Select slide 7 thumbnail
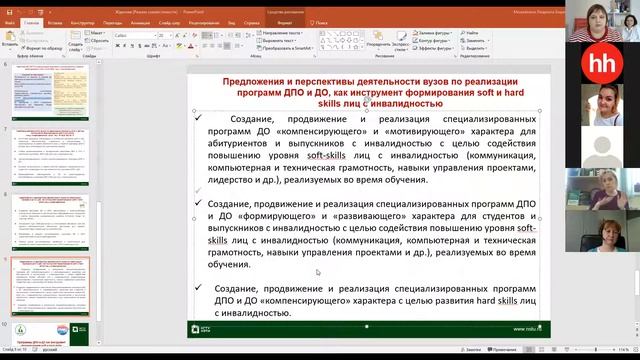Viewport: 640px width, 360px height. pos(50,158)
